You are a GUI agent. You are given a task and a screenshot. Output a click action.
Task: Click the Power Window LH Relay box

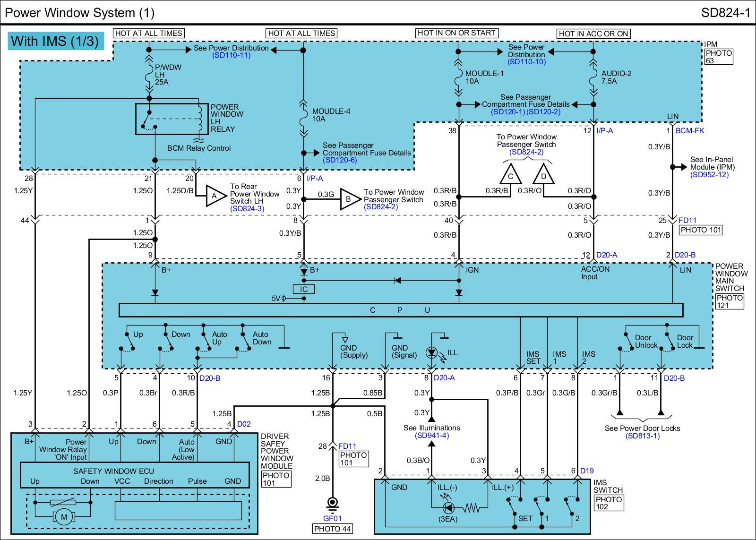pos(172,119)
